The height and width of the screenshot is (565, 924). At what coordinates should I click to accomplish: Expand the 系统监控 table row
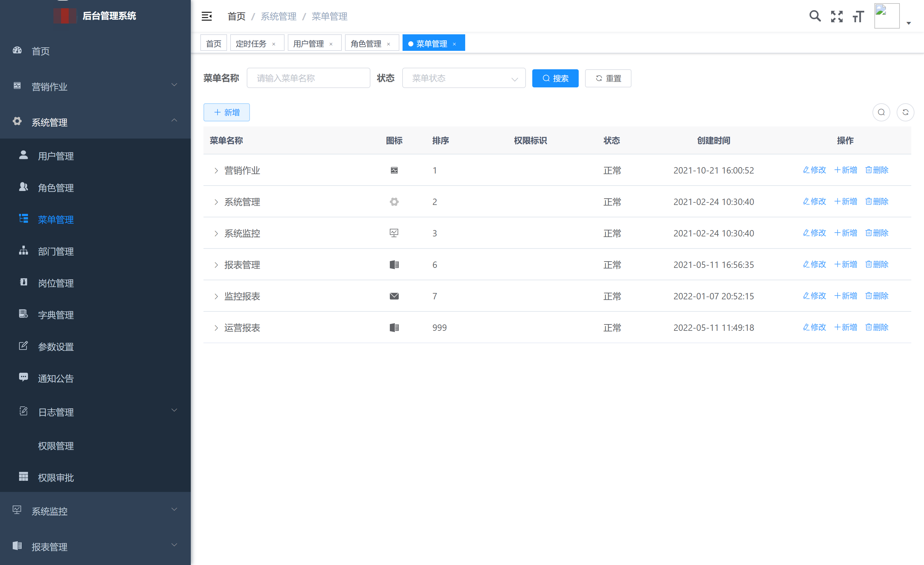[x=216, y=234]
